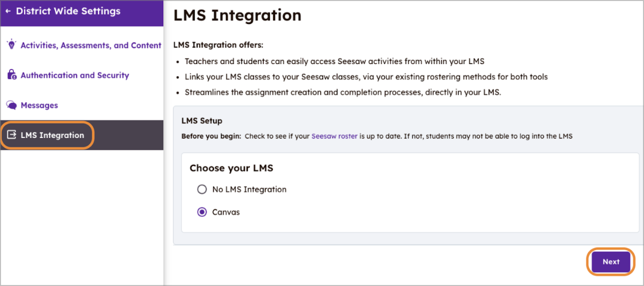The height and width of the screenshot is (286, 644).
Task: Click the chat bubble icon for Messages
Action: coord(11,105)
